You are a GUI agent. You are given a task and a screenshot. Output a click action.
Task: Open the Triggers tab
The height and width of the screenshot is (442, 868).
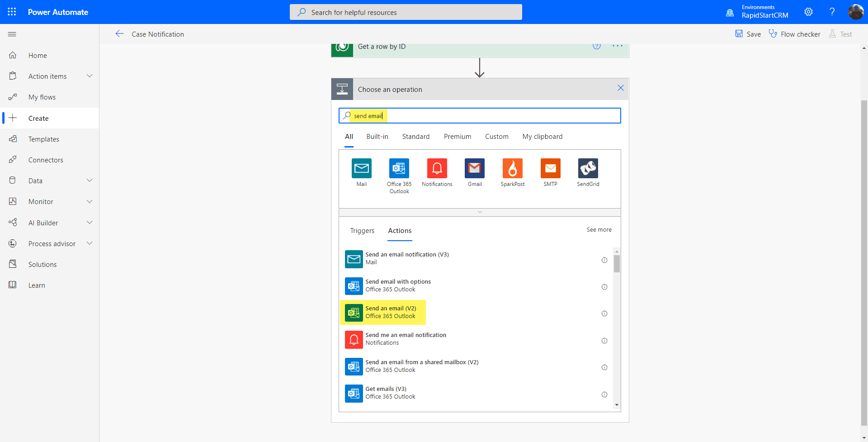pos(362,231)
